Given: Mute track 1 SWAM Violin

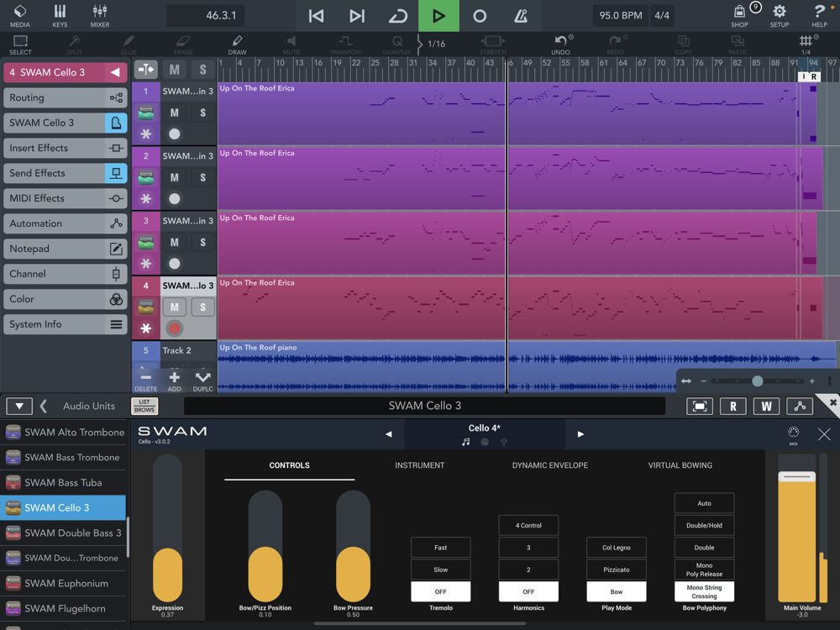Looking at the screenshot, I should click(175, 113).
